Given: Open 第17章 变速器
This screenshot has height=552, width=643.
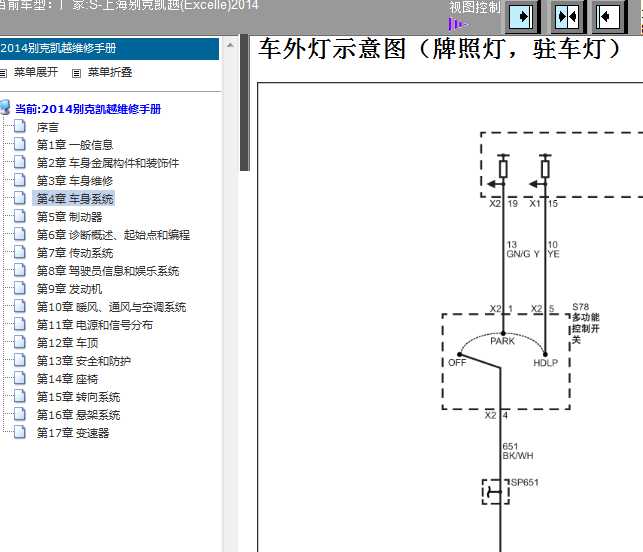Looking at the screenshot, I should 73,433.
